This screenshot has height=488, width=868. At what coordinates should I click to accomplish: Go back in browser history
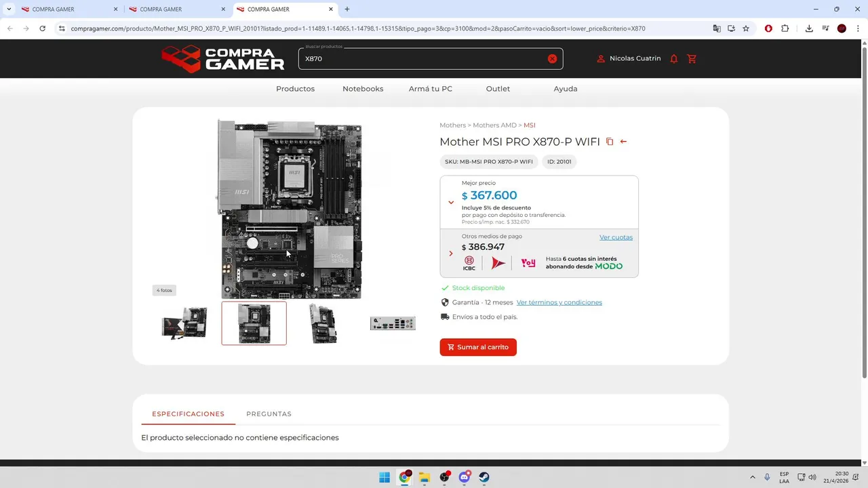tap(9, 28)
